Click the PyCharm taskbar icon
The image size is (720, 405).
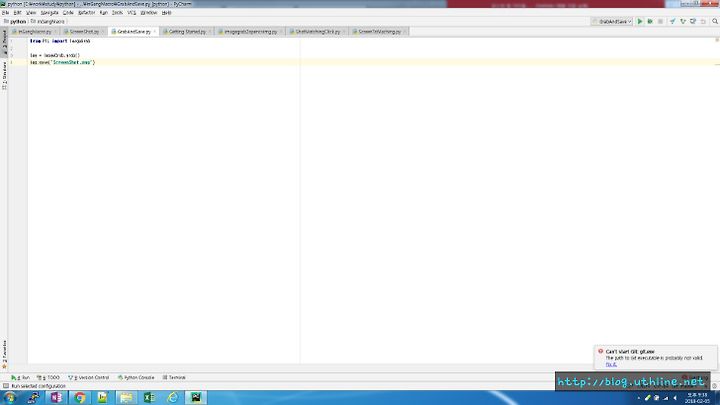[196, 398]
